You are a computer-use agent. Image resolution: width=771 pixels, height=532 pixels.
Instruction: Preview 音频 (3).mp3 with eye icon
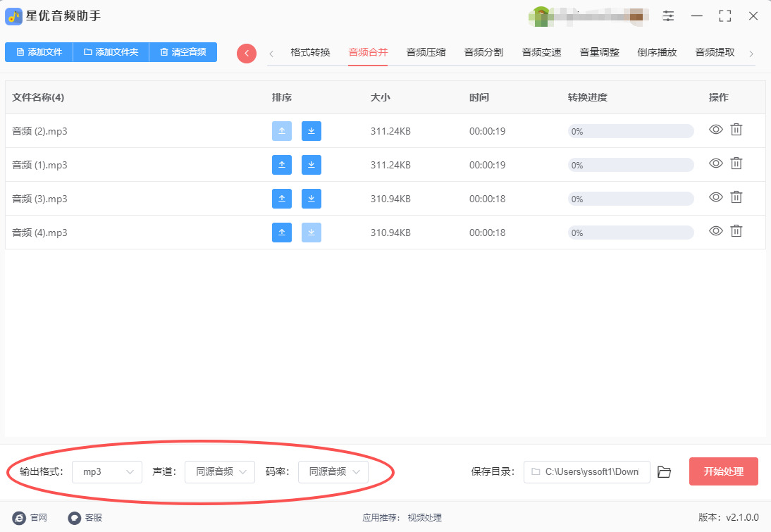[716, 197]
